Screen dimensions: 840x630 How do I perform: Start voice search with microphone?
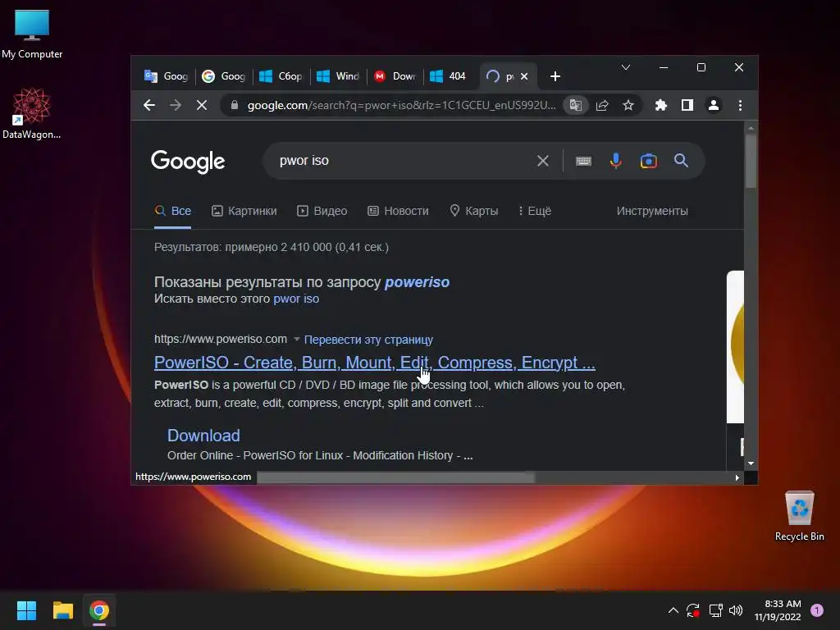(616, 161)
